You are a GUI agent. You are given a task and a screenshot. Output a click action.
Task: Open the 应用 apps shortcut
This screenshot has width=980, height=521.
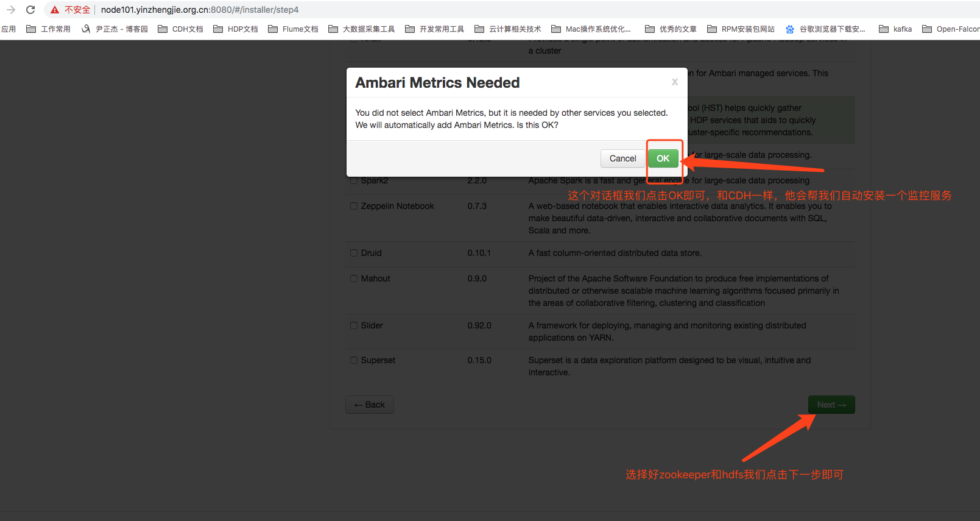(9, 29)
